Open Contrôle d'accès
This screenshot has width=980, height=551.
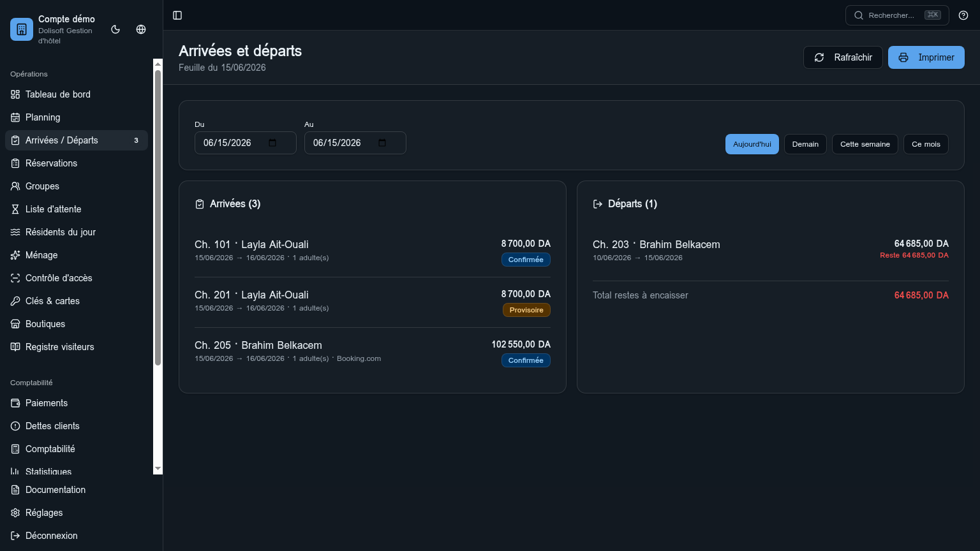pos(77,278)
